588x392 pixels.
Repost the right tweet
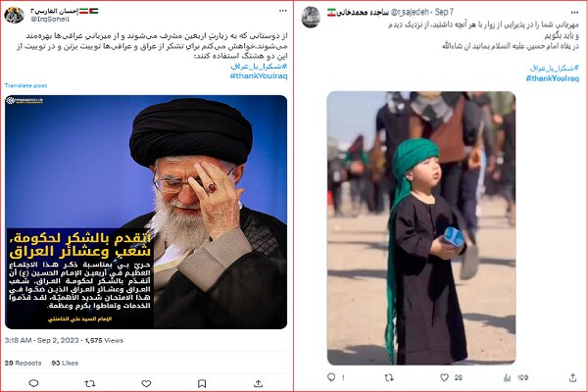(x=389, y=377)
